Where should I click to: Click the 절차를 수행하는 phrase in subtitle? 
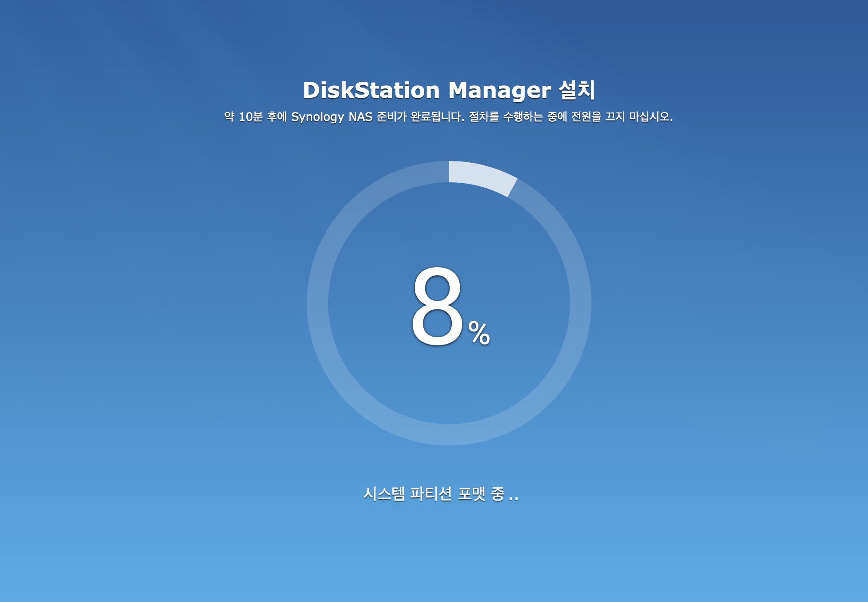point(506,117)
